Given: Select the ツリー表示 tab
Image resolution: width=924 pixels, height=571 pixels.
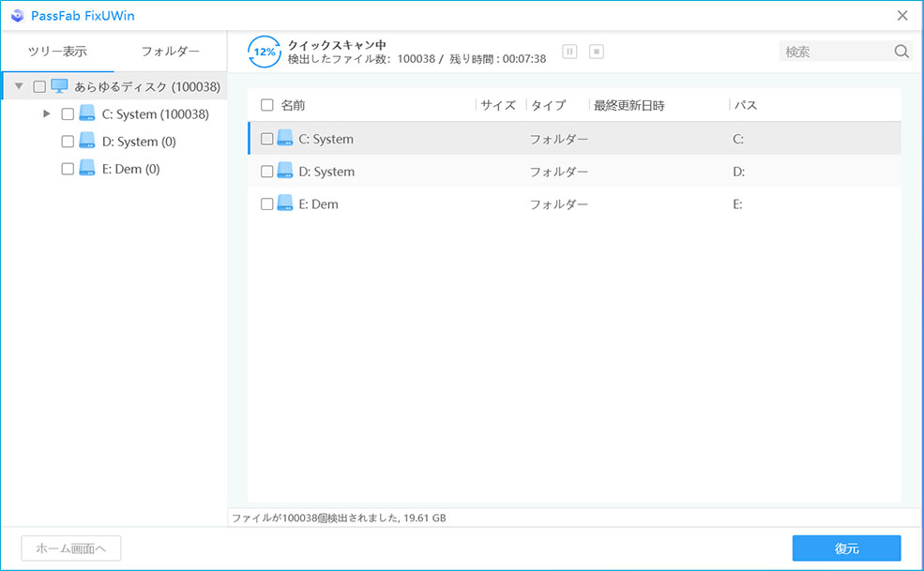Looking at the screenshot, I should point(56,51).
